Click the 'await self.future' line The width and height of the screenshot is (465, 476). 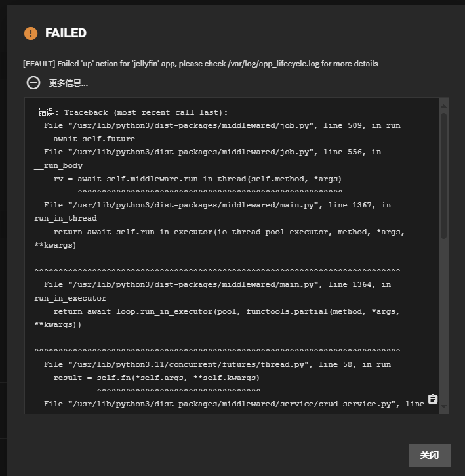coord(94,139)
